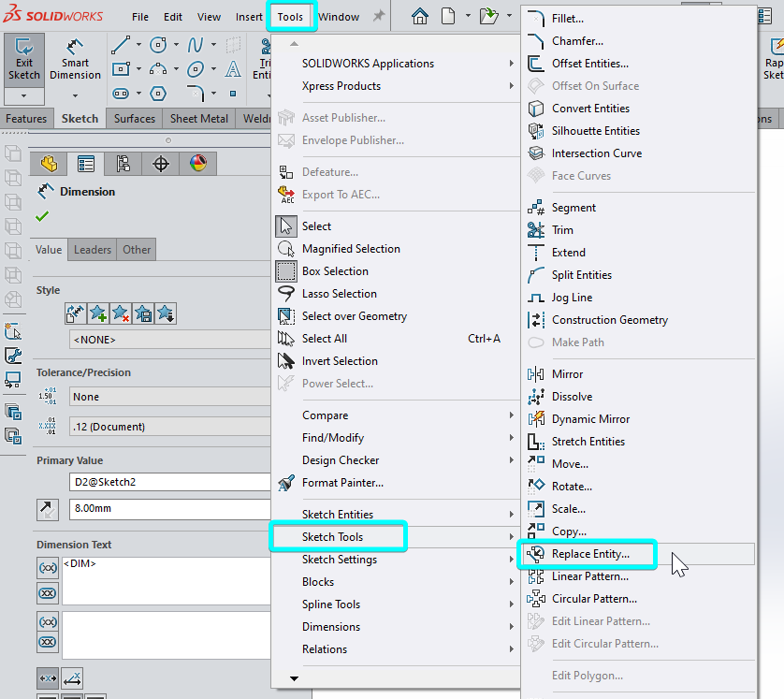This screenshot has height=699, width=784.
Task: Open the Insert menu
Action: pos(249,17)
